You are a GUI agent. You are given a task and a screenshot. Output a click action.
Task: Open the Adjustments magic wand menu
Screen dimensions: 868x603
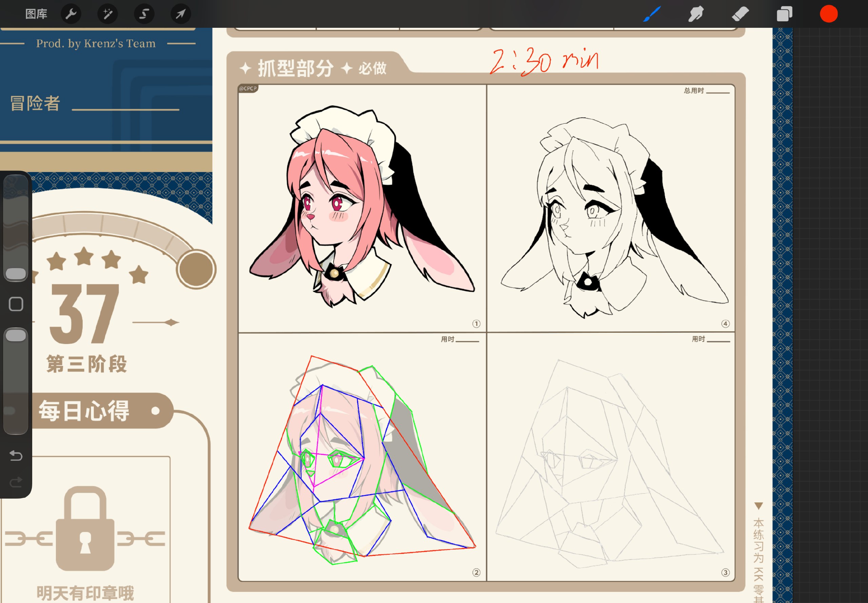coord(108,14)
